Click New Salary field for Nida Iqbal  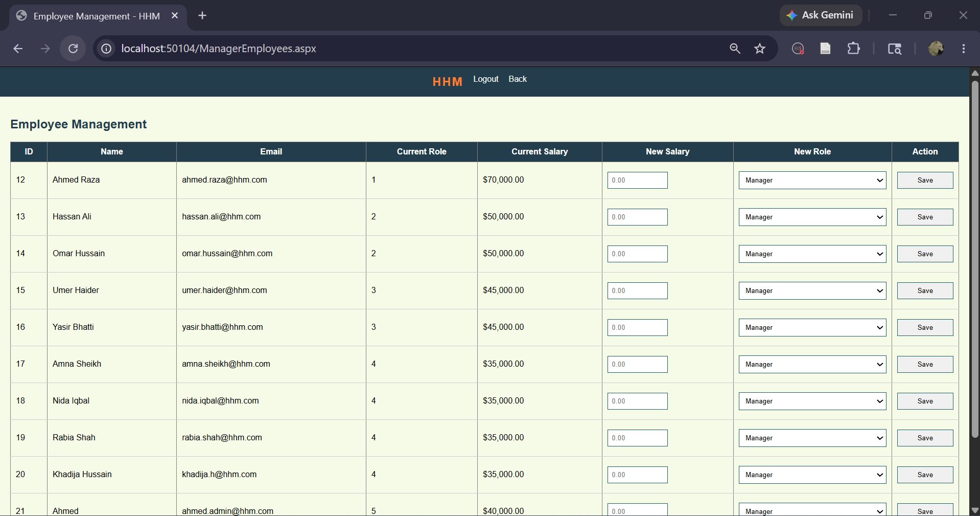click(637, 401)
